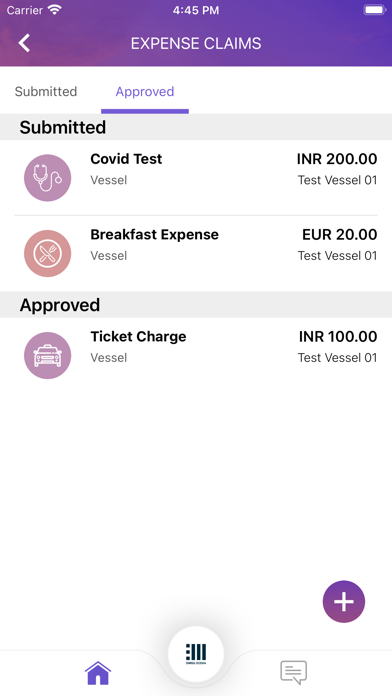392x696 pixels.
Task: Go to Home in bottom bar
Action: [x=98, y=673]
